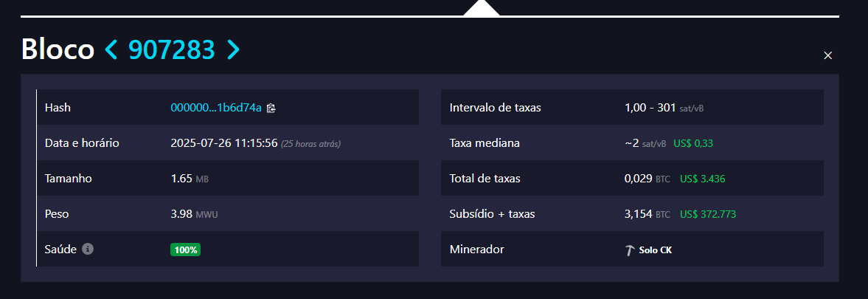
Task: Click the 'Total de taxas' label
Action: (485, 179)
